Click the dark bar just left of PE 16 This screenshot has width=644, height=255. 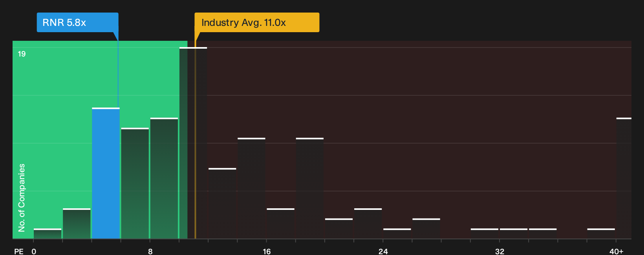(x=251, y=188)
